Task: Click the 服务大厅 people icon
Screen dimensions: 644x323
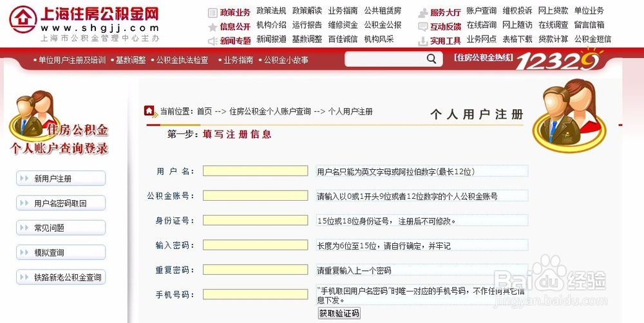Action: tap(423, 13)
